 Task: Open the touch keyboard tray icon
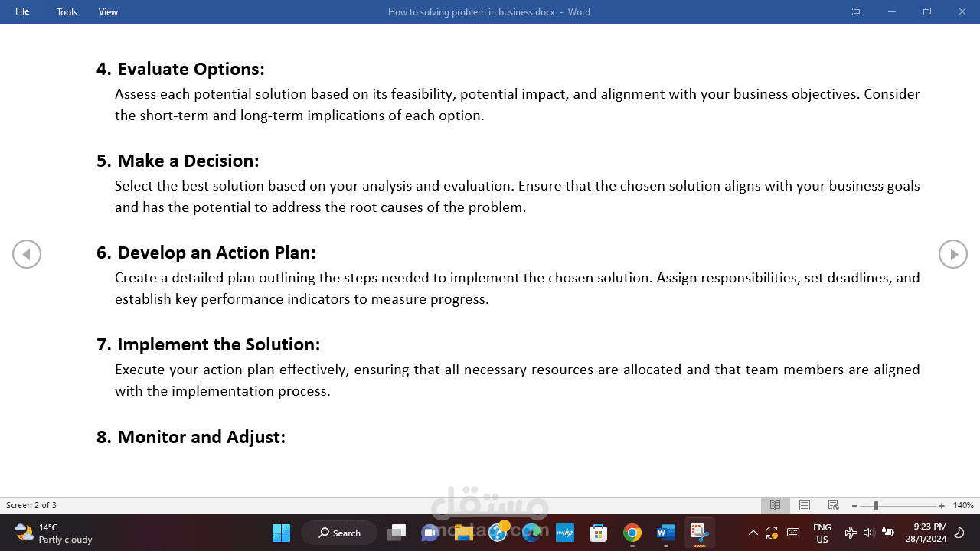click(793, 533)
